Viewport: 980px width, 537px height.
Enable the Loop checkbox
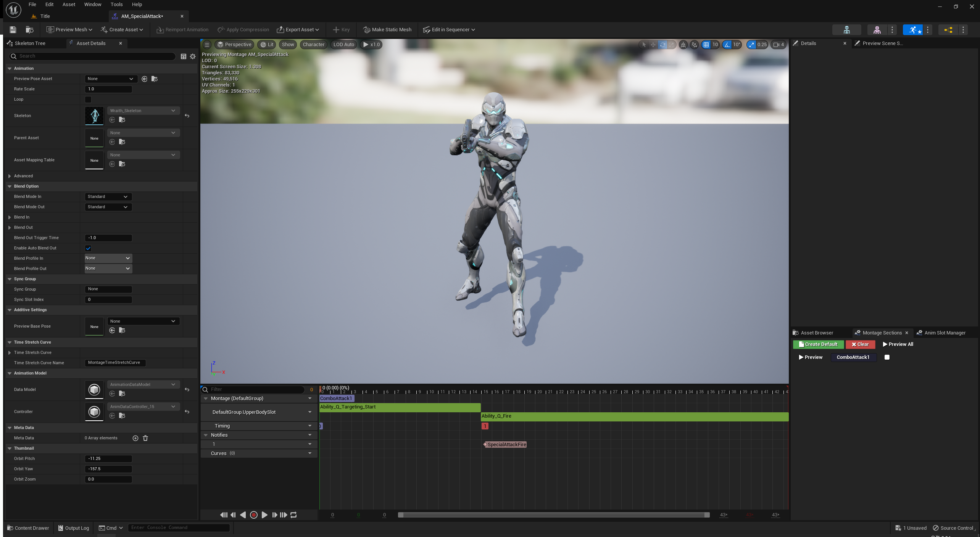tap(88, 100)
